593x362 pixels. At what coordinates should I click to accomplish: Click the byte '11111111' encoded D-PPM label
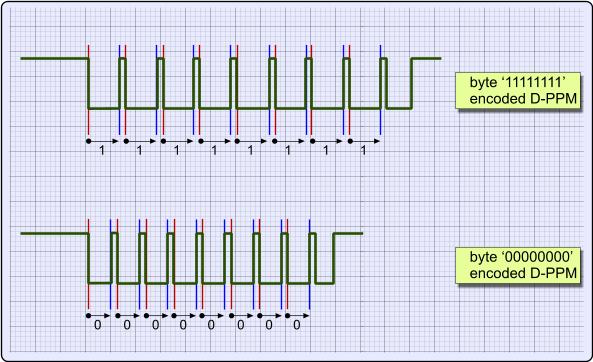pyautogui.click(x=518, y=90)
